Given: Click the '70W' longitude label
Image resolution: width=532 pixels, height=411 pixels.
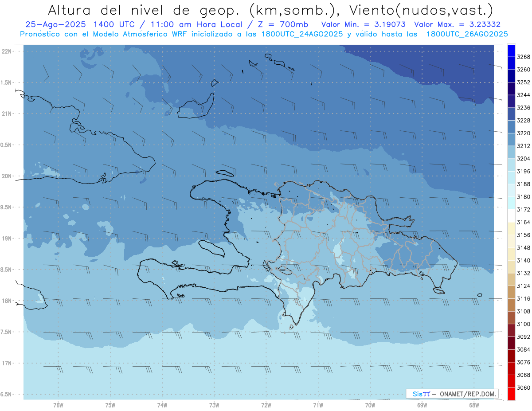Looking at the screenshot, I should pos(370,404).
